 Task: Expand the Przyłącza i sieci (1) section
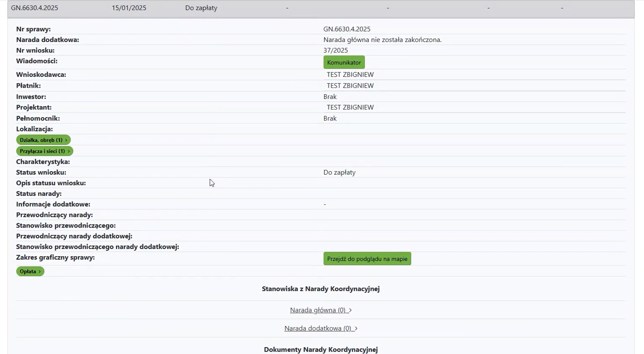pyautogui.click(x=44, y=151)
